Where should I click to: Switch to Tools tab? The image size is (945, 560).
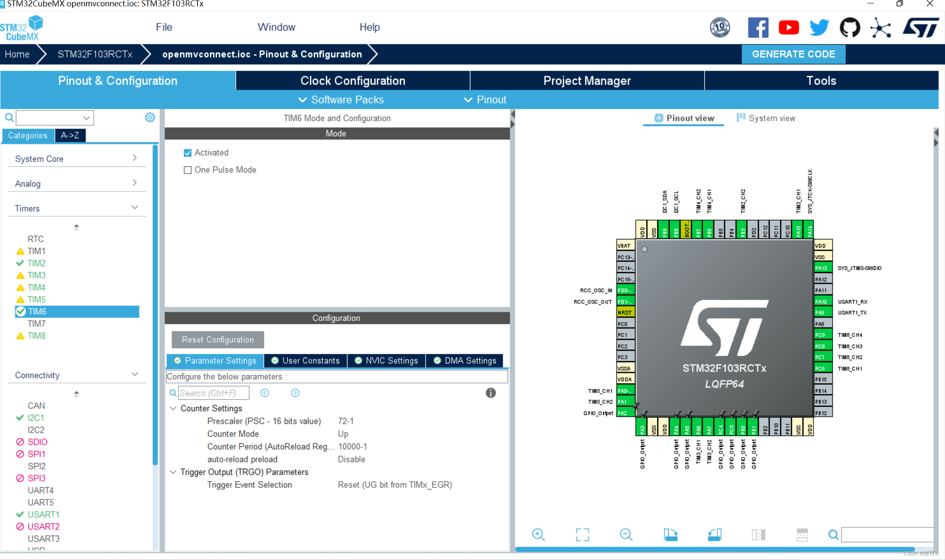click(x=821, y=81)
